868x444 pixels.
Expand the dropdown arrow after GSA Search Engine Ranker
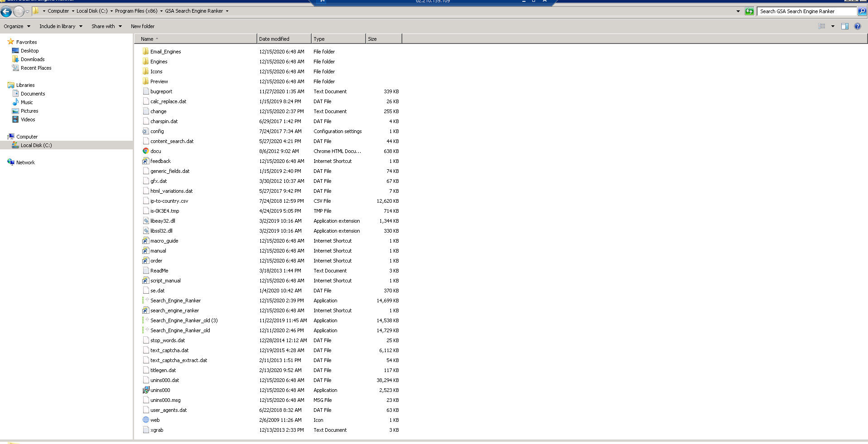point(227,11)
